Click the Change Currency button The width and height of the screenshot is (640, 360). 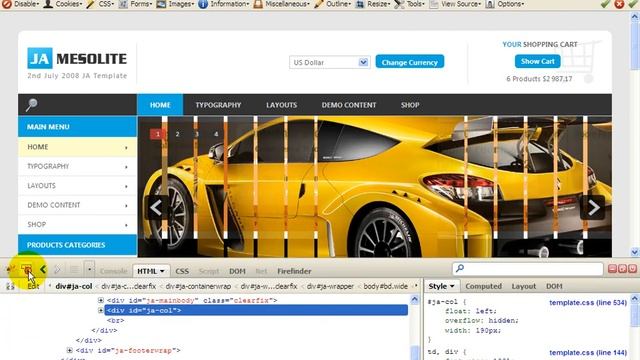pyautogui.click(x=410, y=62)
